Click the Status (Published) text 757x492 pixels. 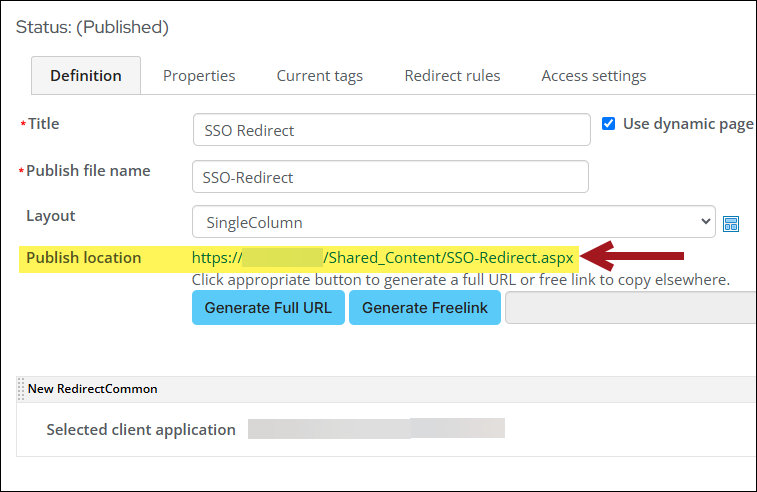pyautogui.click(x=92, y=27)
